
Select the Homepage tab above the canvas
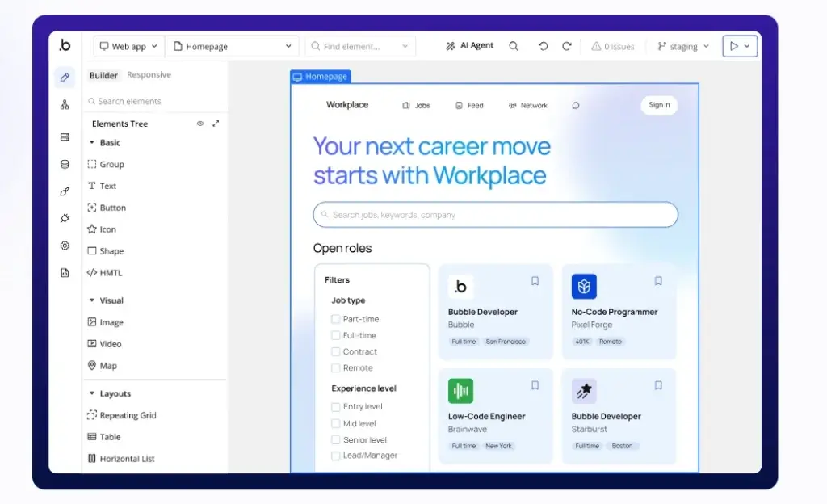click(x=320, y=76)
